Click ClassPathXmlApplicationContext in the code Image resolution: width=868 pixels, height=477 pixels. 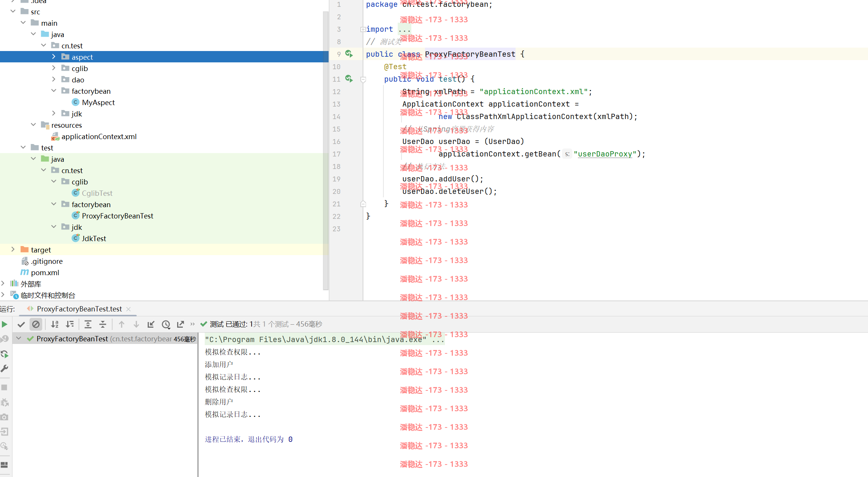tap(525, 116)
